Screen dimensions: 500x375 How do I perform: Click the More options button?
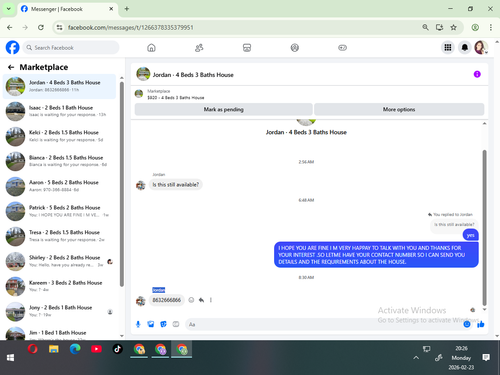click(399, 109)
